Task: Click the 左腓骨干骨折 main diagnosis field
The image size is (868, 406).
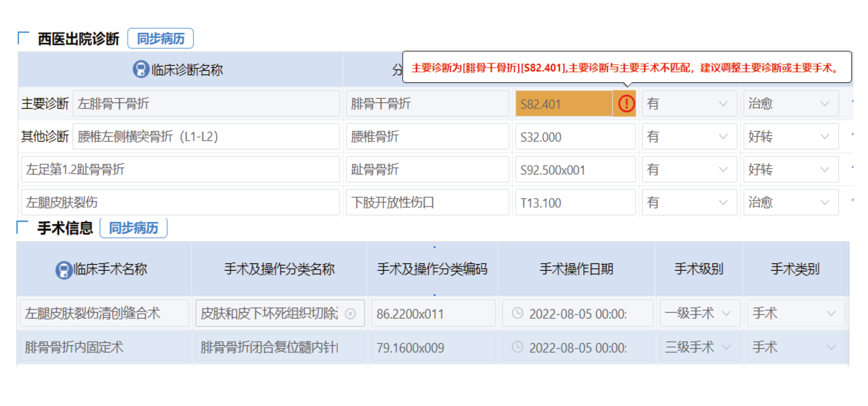Action: click(206, 104)
